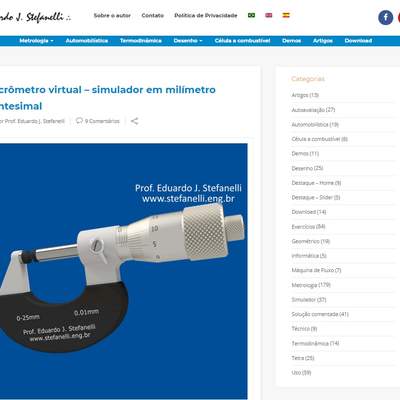Click the Stefanelli site logo
The image size is (400, 400).
coord(35,17)
